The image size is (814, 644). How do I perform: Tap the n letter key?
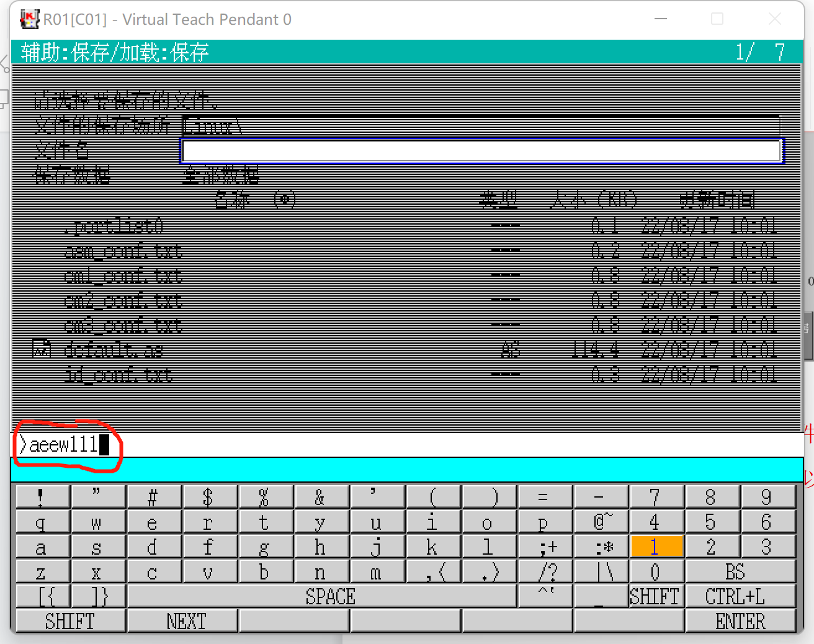tap(321, 571)
